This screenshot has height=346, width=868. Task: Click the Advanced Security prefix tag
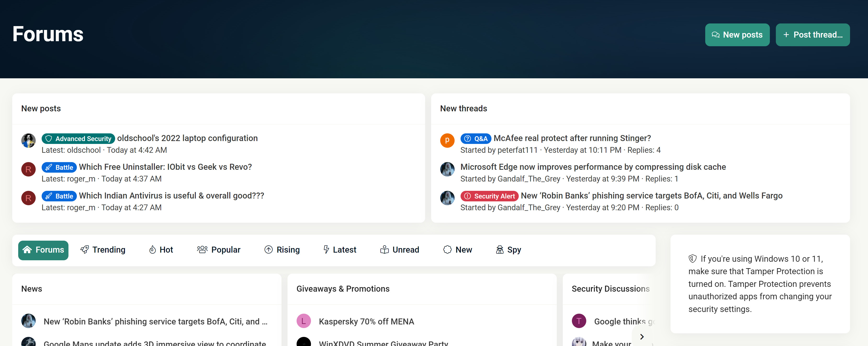click(x=78, y=138)
